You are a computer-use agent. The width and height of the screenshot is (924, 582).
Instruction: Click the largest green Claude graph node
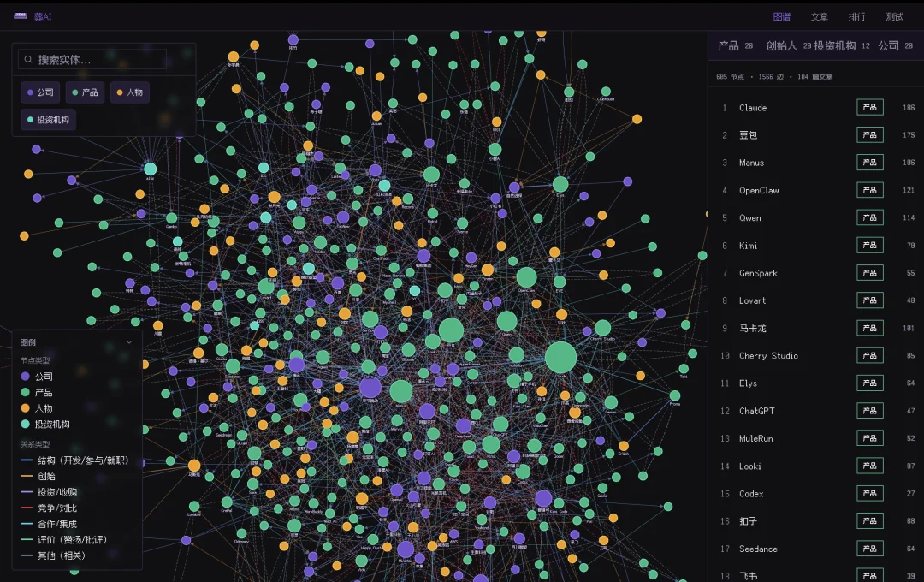coord(560,358)
